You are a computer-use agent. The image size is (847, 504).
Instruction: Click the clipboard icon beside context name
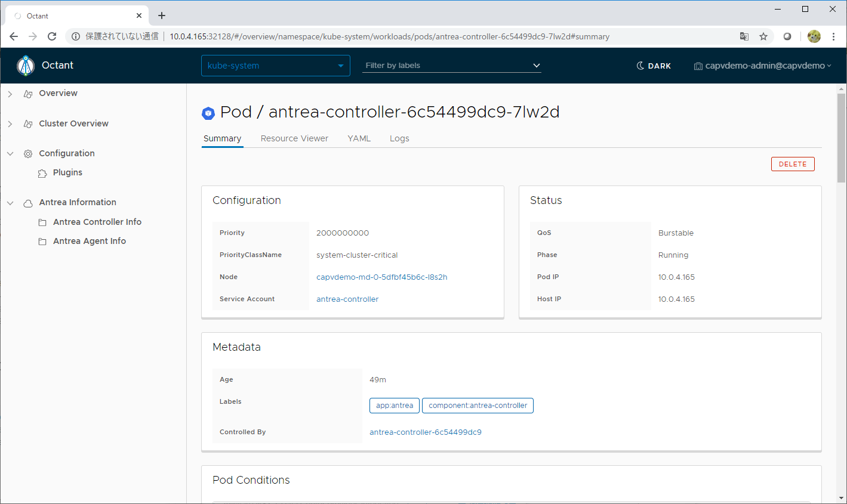tap(698, 66)
